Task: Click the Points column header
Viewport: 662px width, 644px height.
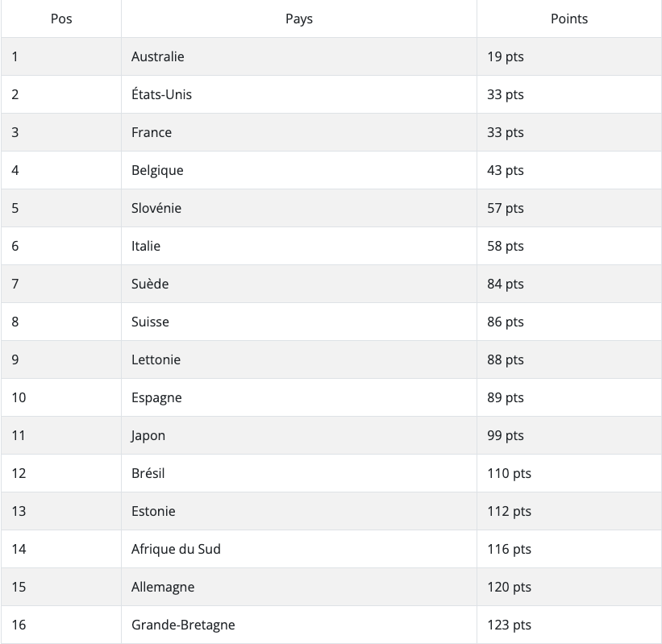Action: pos(569,19)
